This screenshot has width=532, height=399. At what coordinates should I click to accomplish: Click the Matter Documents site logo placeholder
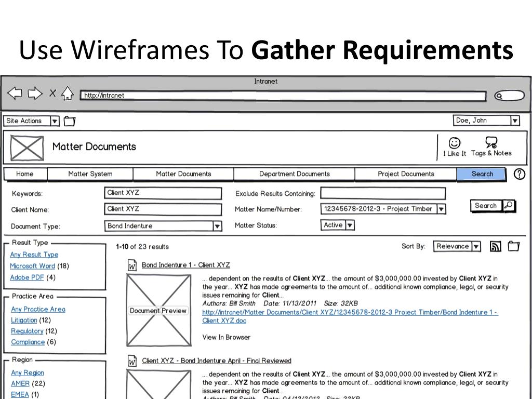[27, 148]
